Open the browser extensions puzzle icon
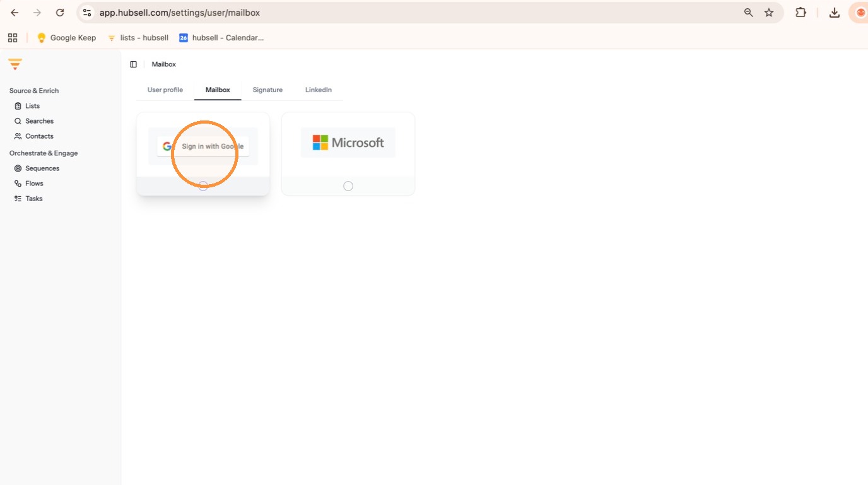Screen dimensions: 868x485 pyautogui.click(x=801, y=13)
